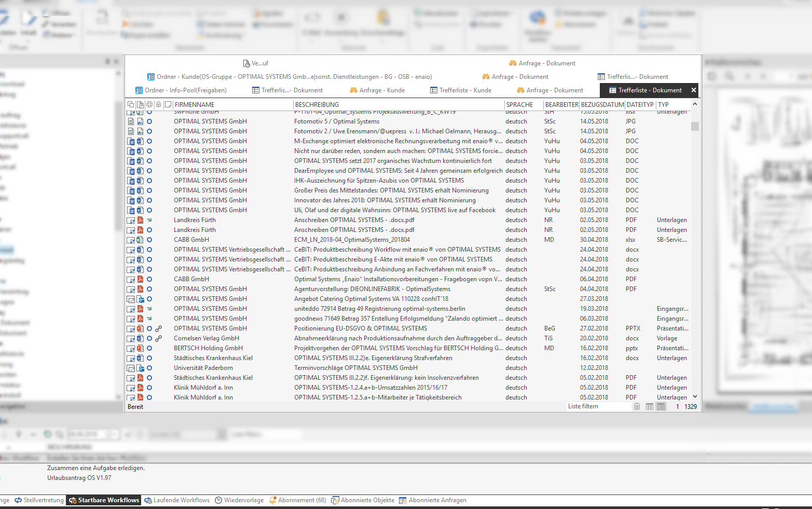Switch hit list to detail list view
The height and width of the screenshot is (509, 812).
pyautogui.click(x=661, y=407)
